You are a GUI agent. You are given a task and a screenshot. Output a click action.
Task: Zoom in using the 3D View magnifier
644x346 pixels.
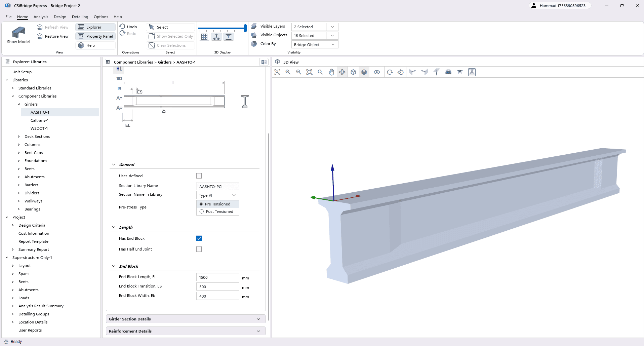click(288, 72)
